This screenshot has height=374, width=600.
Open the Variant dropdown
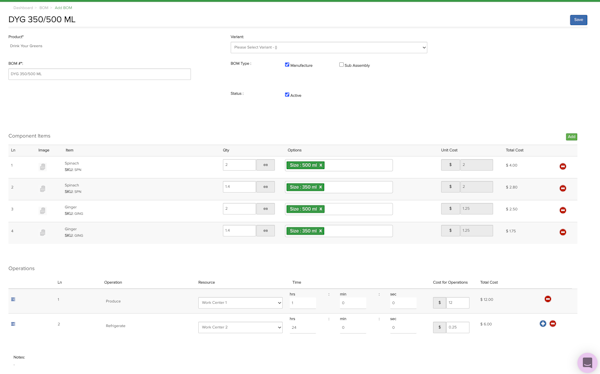point(329,47)
